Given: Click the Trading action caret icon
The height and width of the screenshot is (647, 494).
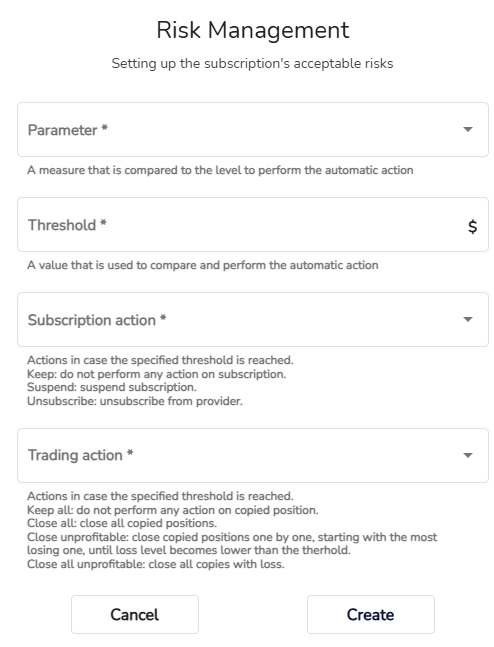Looking at the screenshot, I should coord(468,456).
